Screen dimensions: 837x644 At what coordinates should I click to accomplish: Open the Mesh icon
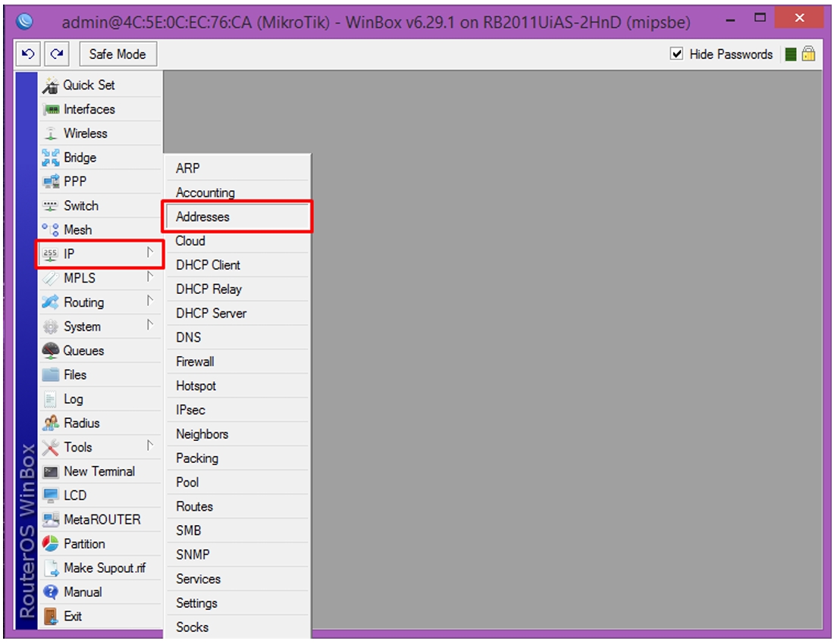51,230
